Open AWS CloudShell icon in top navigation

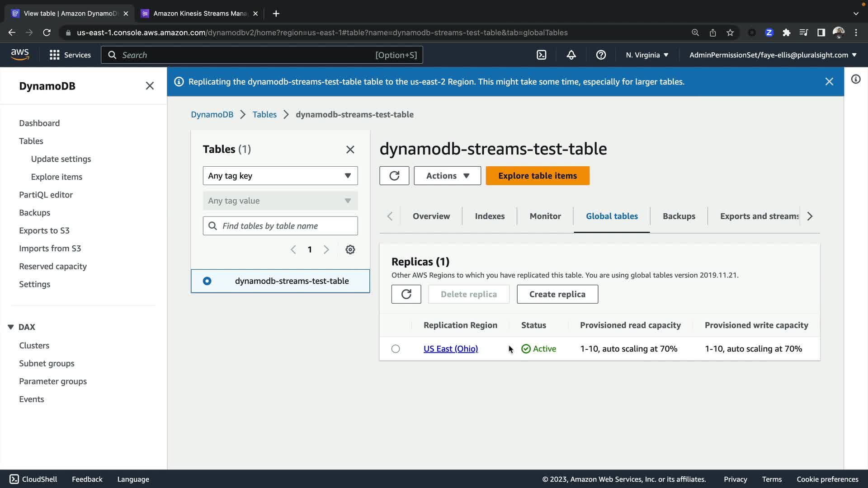click(541, 55)
